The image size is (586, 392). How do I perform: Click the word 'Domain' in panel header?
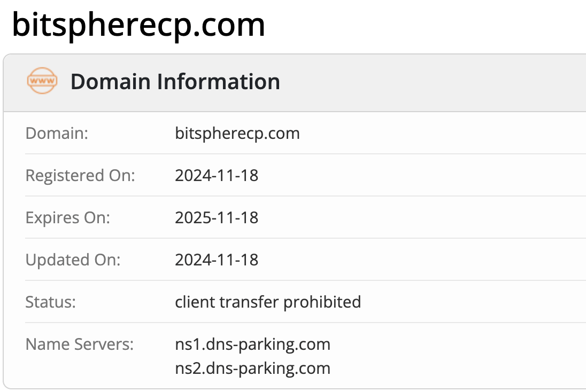coord(110,82)
